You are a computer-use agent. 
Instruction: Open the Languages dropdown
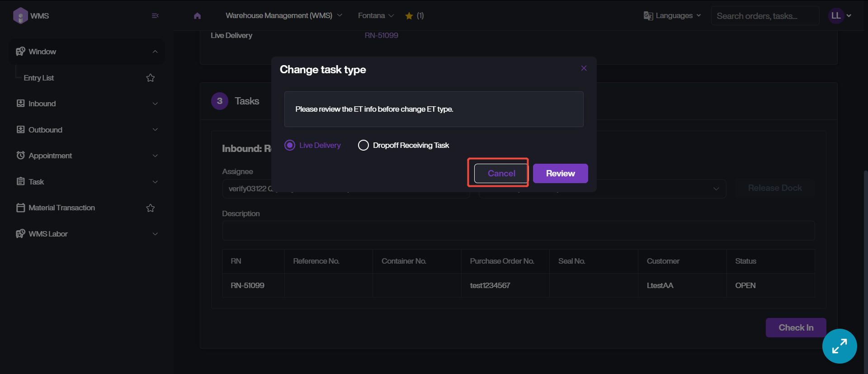click(x=673, y=16)
